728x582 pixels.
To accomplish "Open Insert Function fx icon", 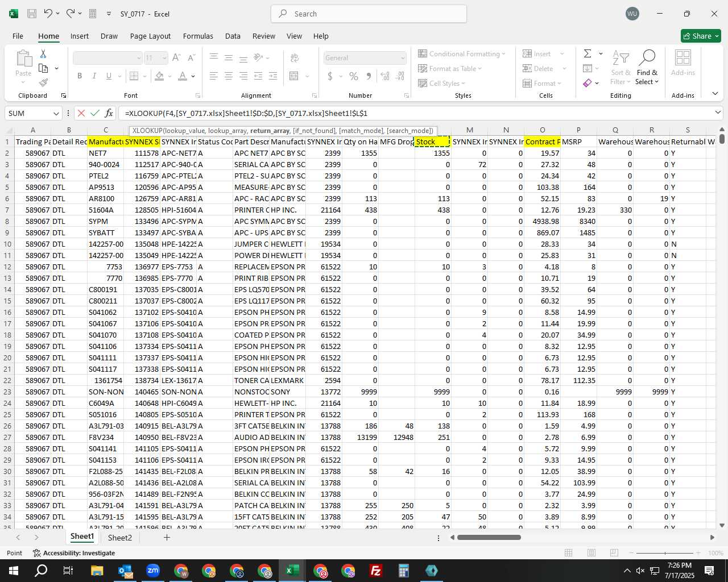I will pos(109,113).
